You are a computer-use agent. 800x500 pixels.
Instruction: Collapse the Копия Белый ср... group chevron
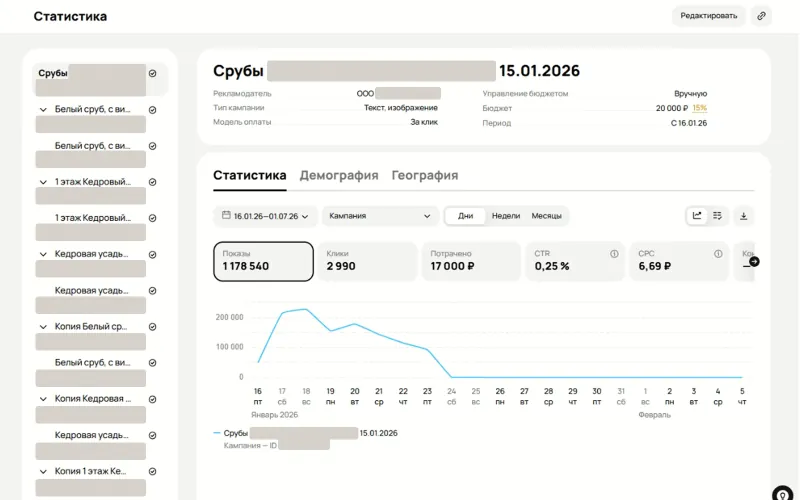(43, 327)
